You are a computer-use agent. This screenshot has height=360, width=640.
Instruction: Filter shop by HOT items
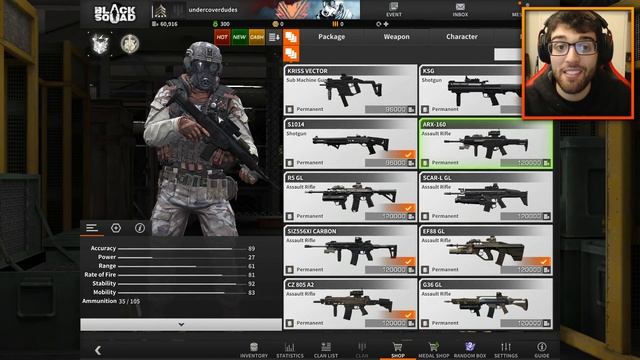click(x=222, y=37)
